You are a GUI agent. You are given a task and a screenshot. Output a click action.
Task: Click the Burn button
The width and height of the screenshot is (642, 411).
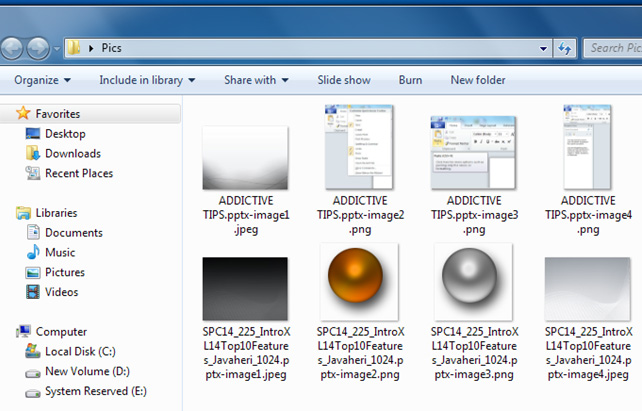(410, 80)
